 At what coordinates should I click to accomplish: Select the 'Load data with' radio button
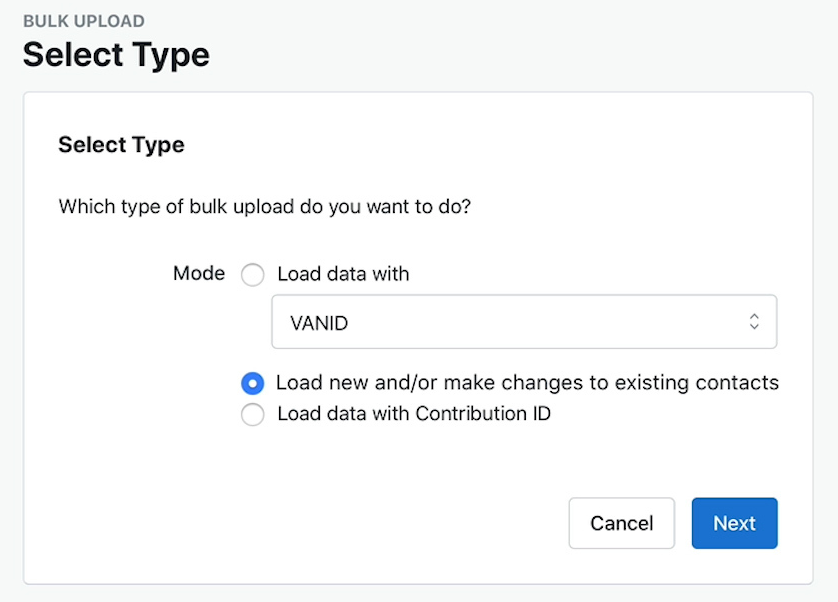click(x=252, y=274)
